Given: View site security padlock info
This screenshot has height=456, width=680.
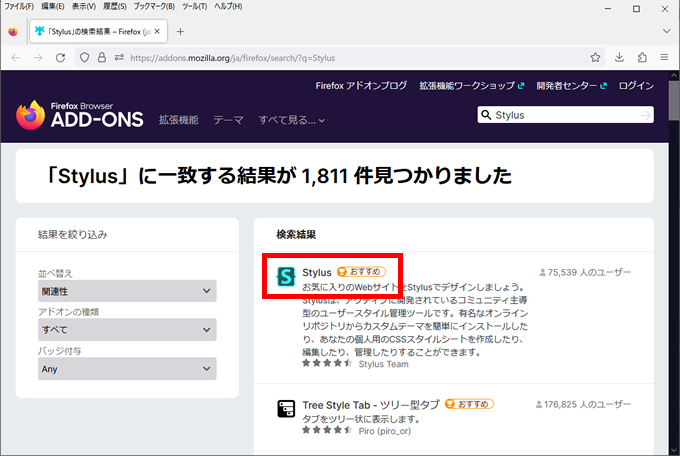Looking at the screenshot, I should click(x=101, y=57).
